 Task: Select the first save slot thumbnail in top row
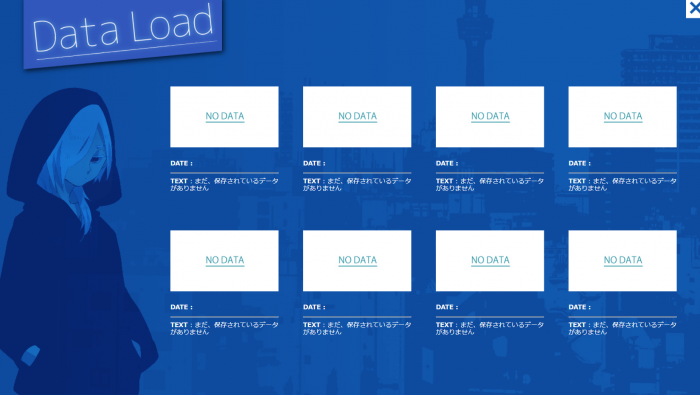pos(224,117)
